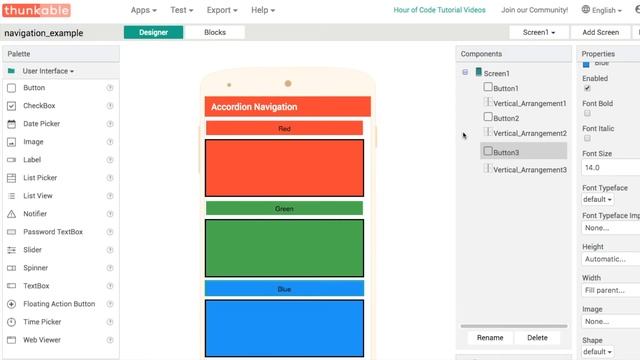This screenshot has width=640, height=360.
Task: Click the Thunkable logo
Action: (x=36, y=10)
